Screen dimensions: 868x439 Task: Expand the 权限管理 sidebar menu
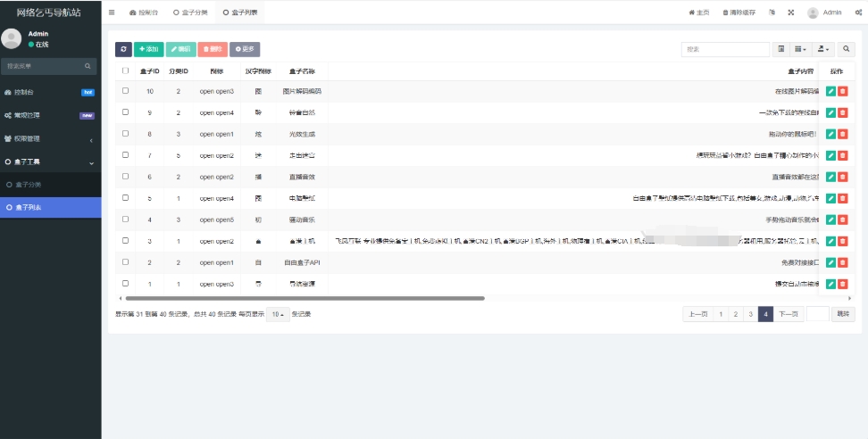click(x=50, y=139)
